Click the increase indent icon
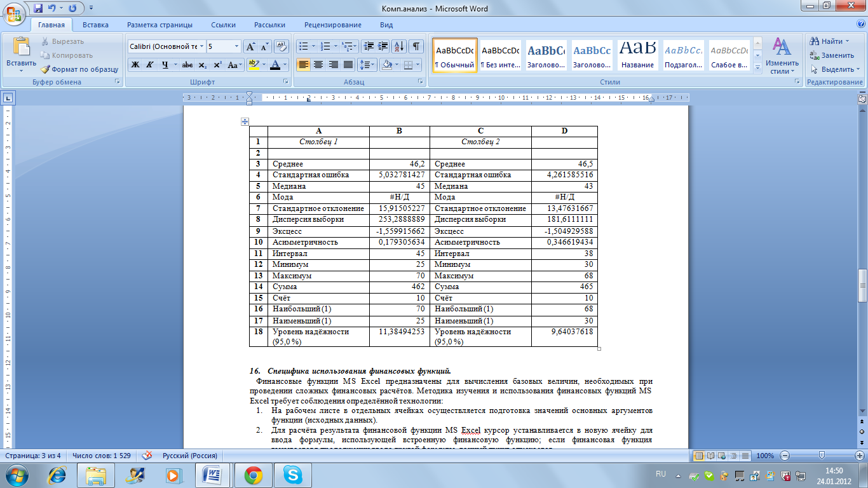The height and width of the screenshot is (488, 868). (383, 46)
